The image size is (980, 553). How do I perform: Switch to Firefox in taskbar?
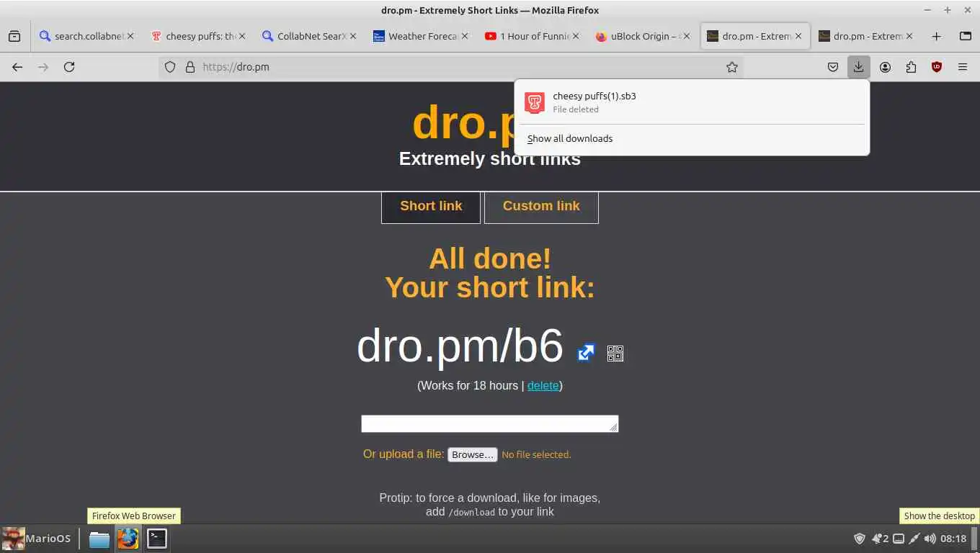point(128,539)
